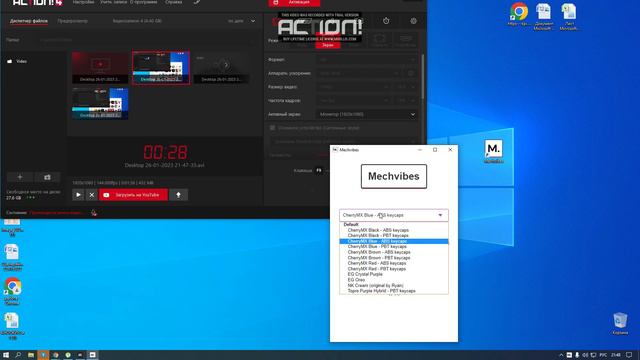
Task: Open Google Chrome desktop icon at top right
Action: (518, 15)
